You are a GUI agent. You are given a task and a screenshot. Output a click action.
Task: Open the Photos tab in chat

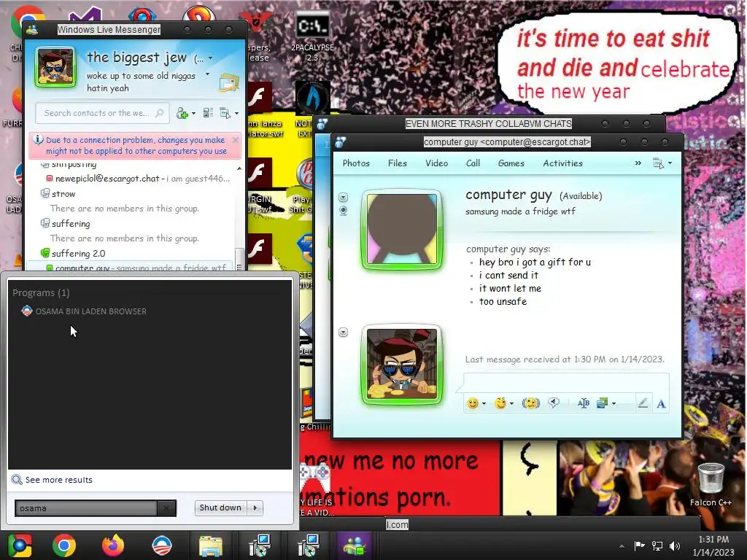pos(356,163)
